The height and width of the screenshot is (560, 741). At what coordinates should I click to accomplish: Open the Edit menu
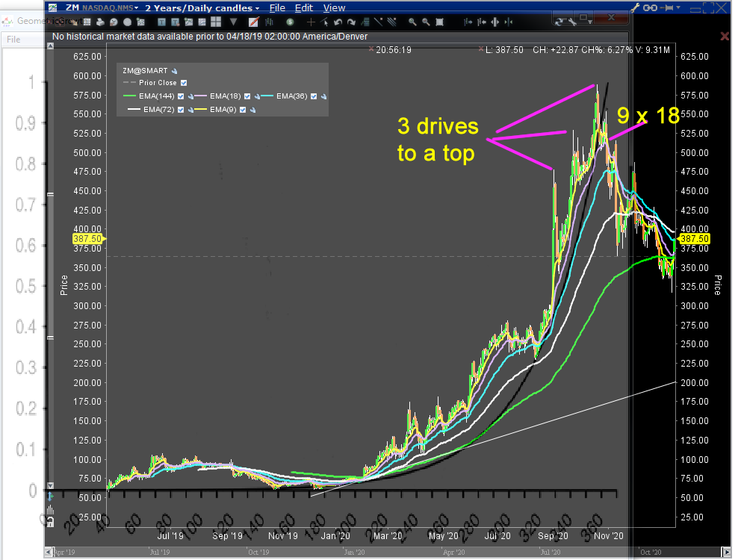304,8
